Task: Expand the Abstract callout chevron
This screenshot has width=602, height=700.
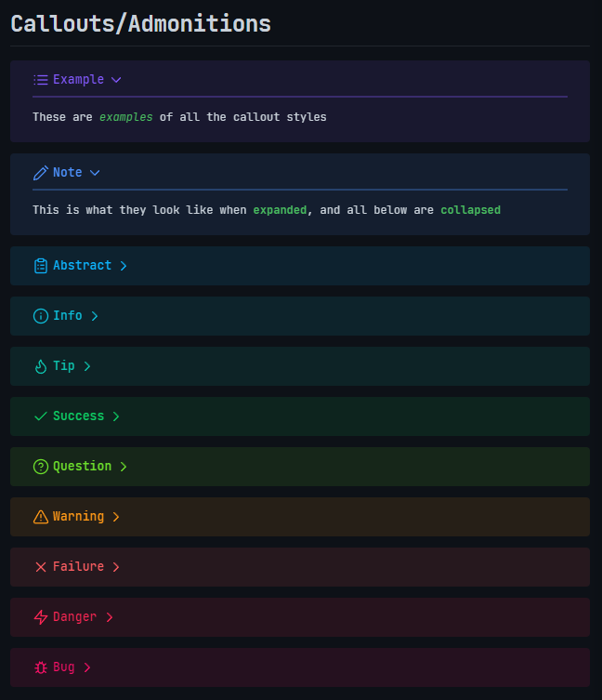Action: pos(124,266)
